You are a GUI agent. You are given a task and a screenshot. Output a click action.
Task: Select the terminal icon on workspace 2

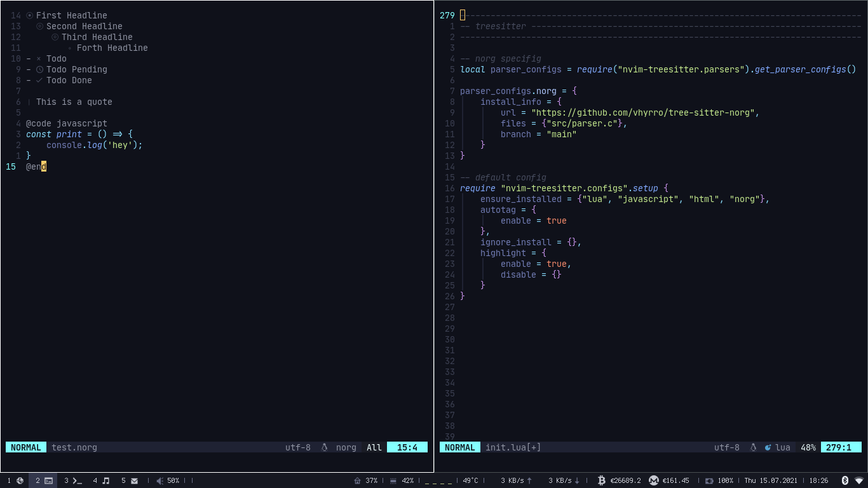pyautogui.click(x=48, y=480)
